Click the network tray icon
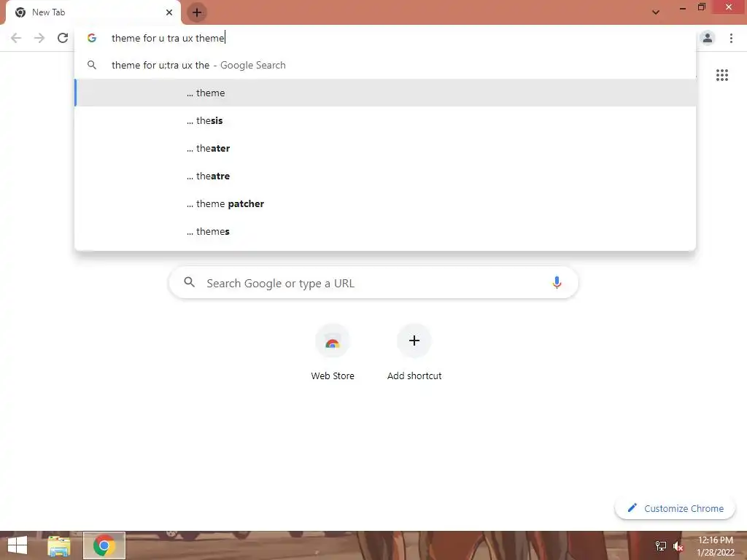 tap(660, 545)
